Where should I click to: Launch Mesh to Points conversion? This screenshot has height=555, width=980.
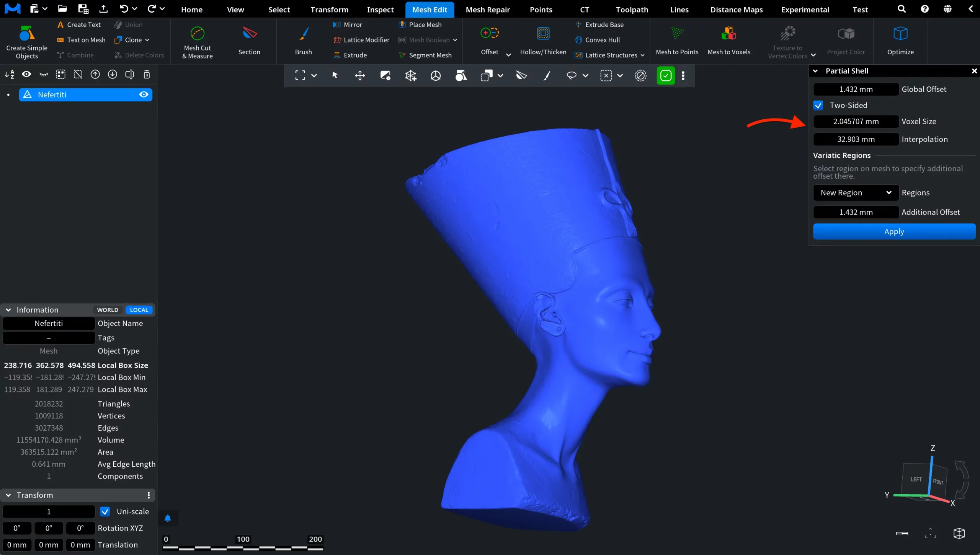(x=677, y=41)
